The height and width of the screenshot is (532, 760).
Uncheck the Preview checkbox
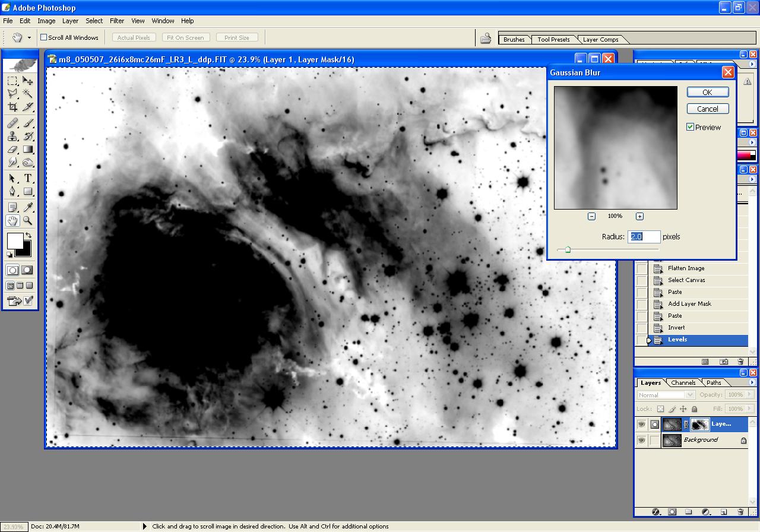click(x=691, y=127)
